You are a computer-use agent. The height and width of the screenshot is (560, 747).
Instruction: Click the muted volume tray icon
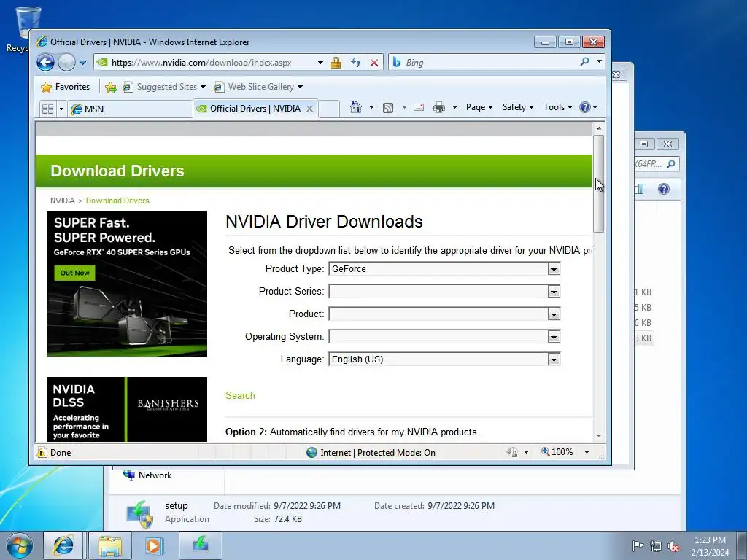coord(673,547)
